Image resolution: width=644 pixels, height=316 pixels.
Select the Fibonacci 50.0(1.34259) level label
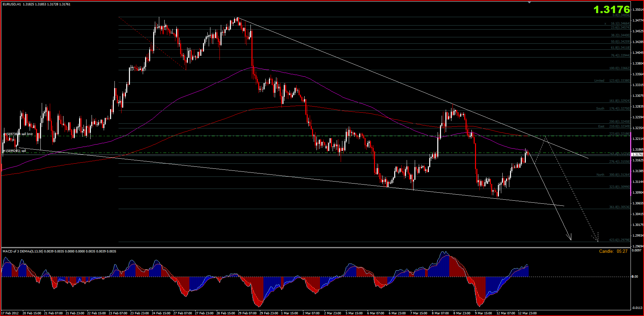[620, 42]
